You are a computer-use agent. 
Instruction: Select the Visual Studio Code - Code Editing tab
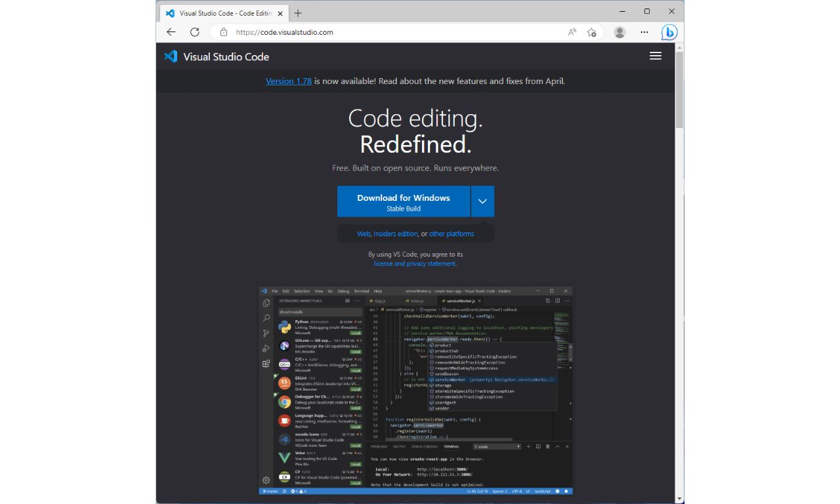222,13
